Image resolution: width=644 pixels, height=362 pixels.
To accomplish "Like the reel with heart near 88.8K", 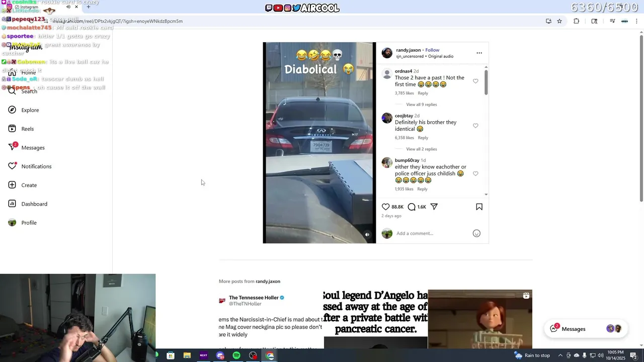I will [x=385, y=207].
